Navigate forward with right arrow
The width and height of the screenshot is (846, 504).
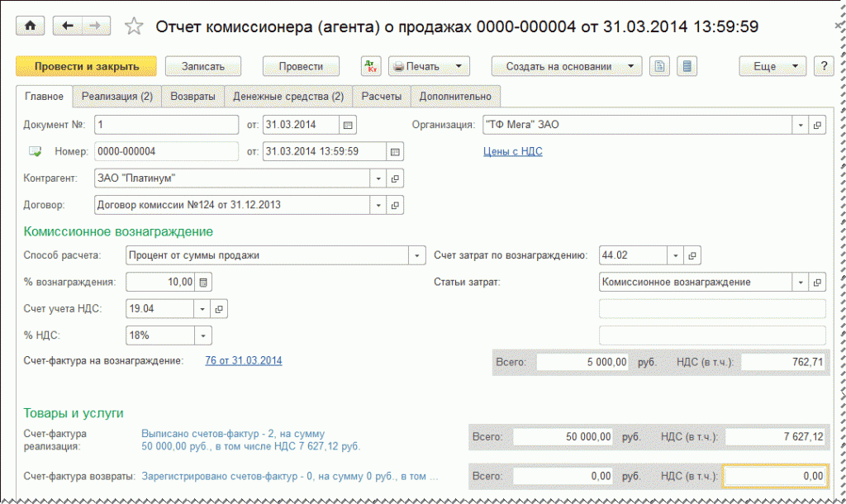tap(96, 26)
